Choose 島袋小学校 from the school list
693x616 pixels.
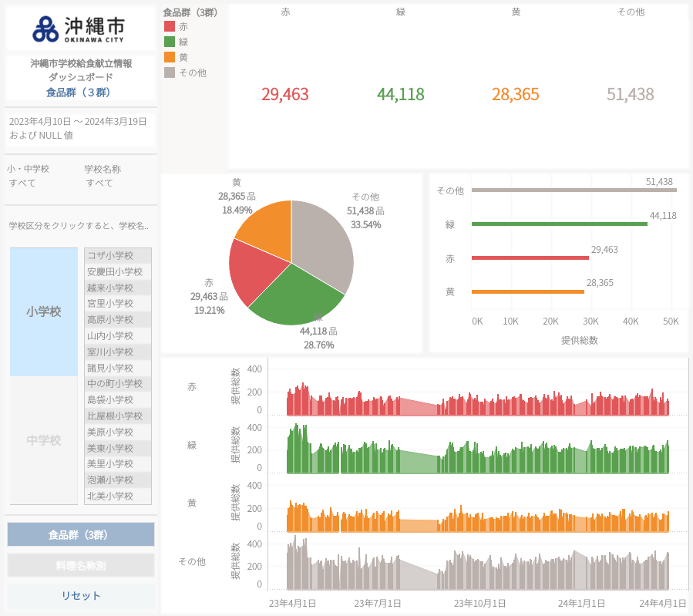click(x=118, y=400)
